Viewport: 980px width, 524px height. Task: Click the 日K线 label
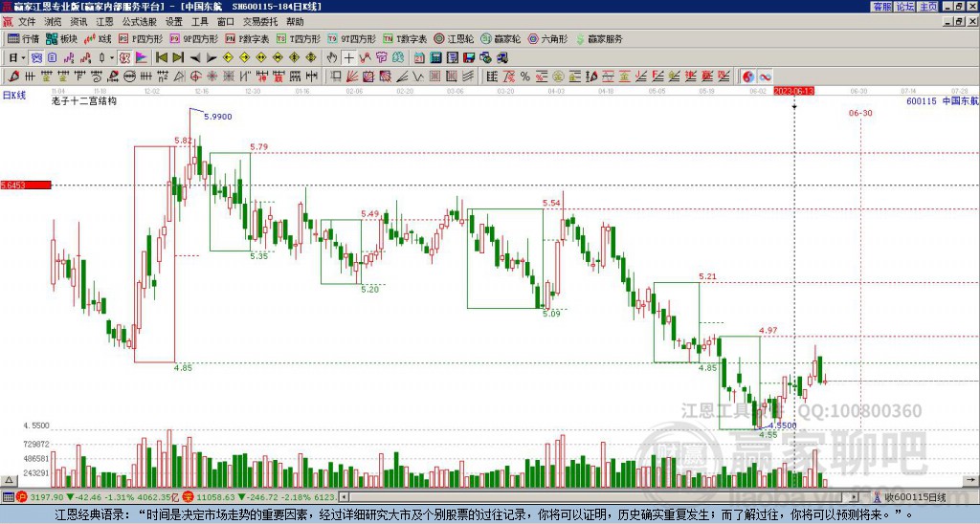[14, 96]
